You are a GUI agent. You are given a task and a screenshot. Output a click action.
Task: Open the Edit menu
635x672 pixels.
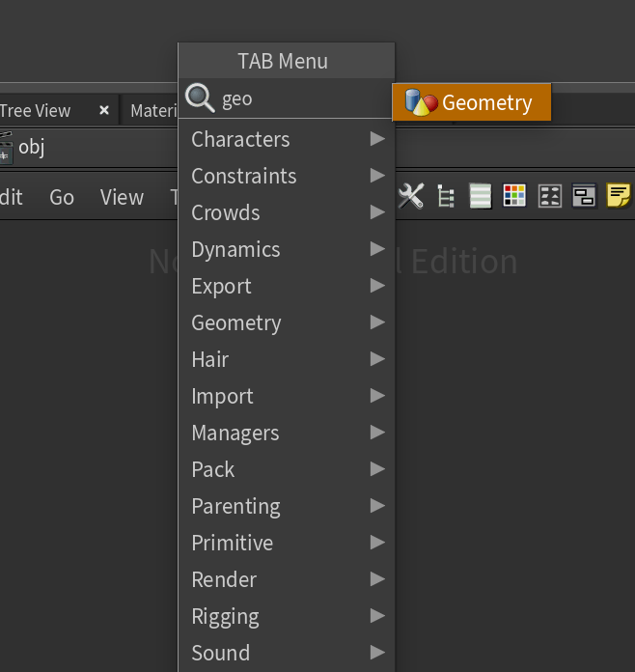click(x=12, y=197)
